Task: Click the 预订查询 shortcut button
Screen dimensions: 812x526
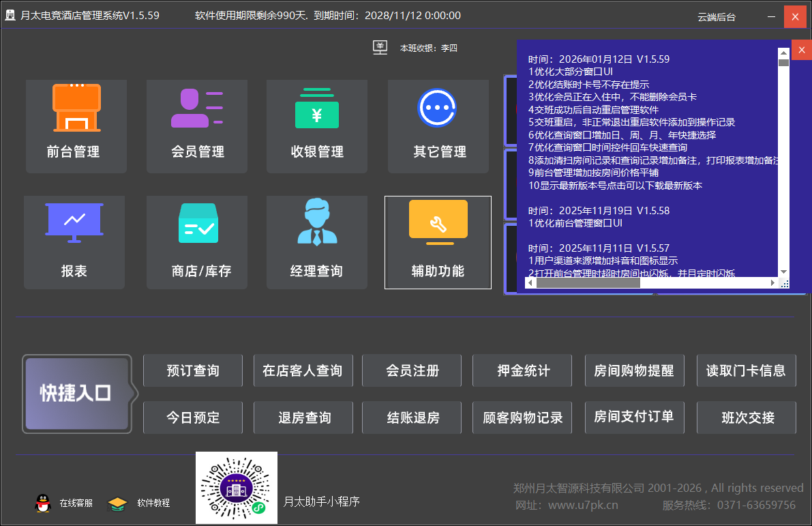Action: [x=193, y=370]
